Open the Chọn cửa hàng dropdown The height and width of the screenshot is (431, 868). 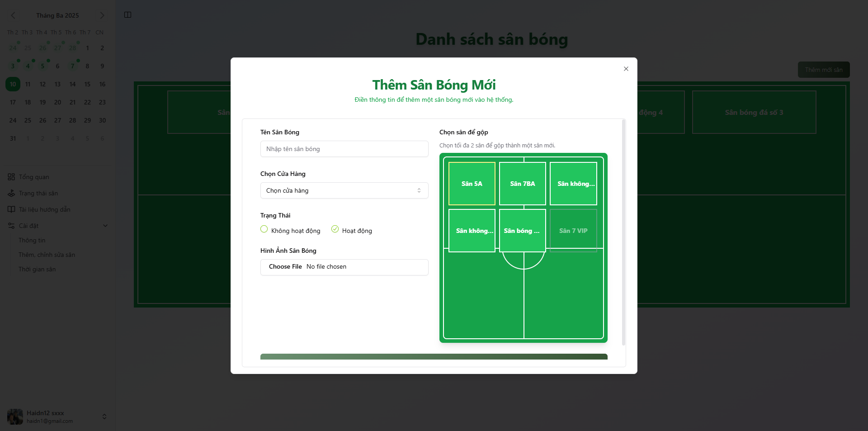tap(344, 190)
